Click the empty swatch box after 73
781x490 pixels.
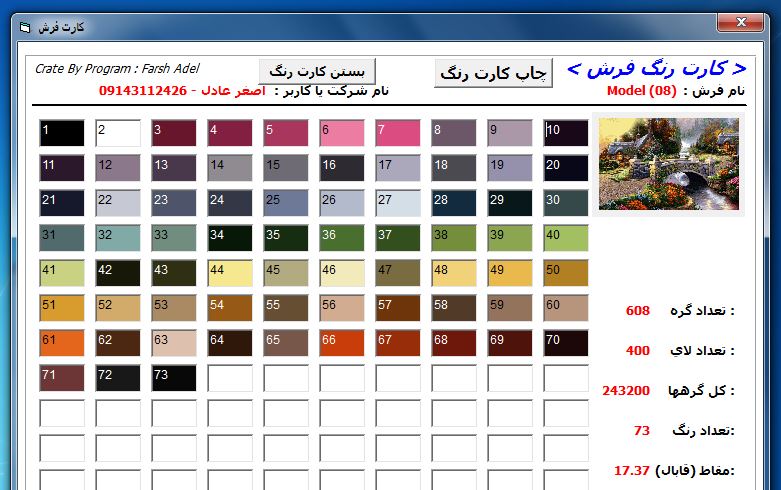point(230,379)
